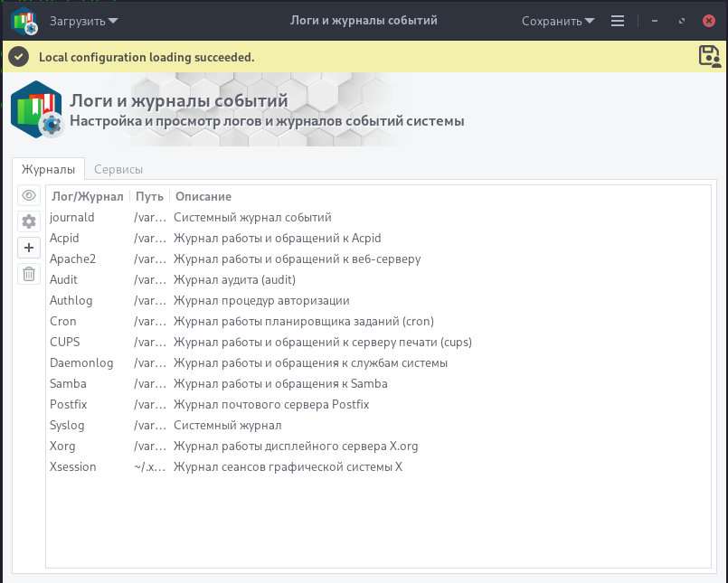Open settings via the gear icon
This screenshot has width=728, height=583.
29,221
